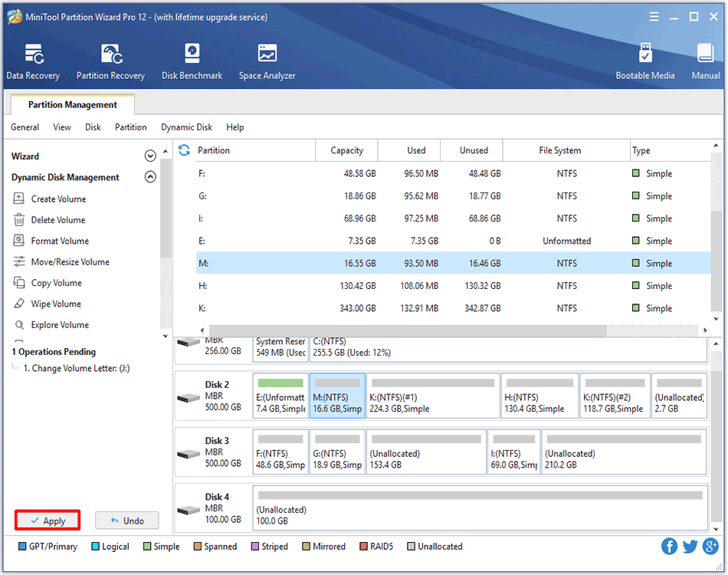Launch Partition Recovery from the toolbar

coord(110,61)
